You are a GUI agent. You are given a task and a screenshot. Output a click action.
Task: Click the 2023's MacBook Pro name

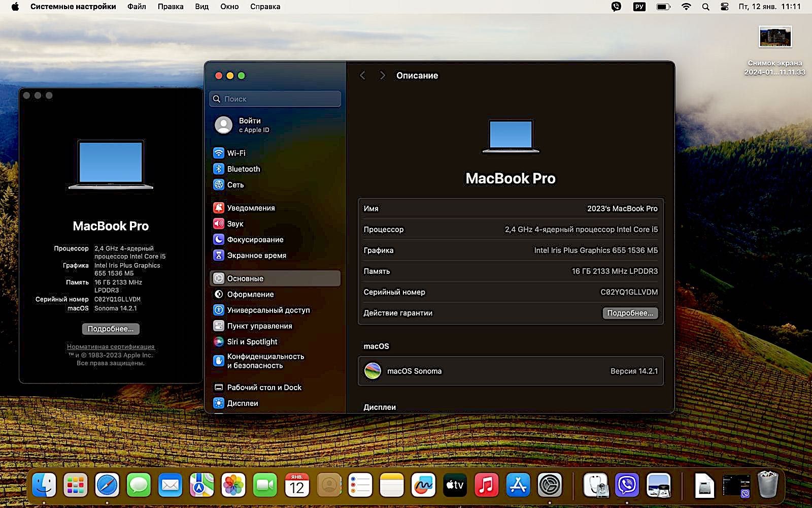click(622, 208)
